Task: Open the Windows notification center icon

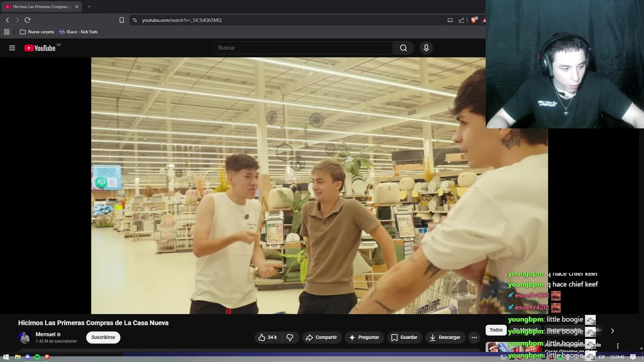Action: pos(633,357)
